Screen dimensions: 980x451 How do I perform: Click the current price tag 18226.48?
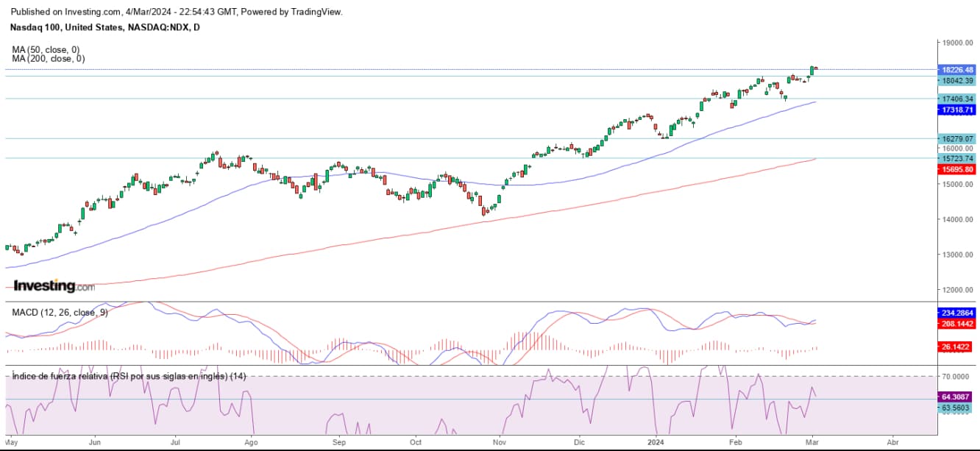(957, 70)
